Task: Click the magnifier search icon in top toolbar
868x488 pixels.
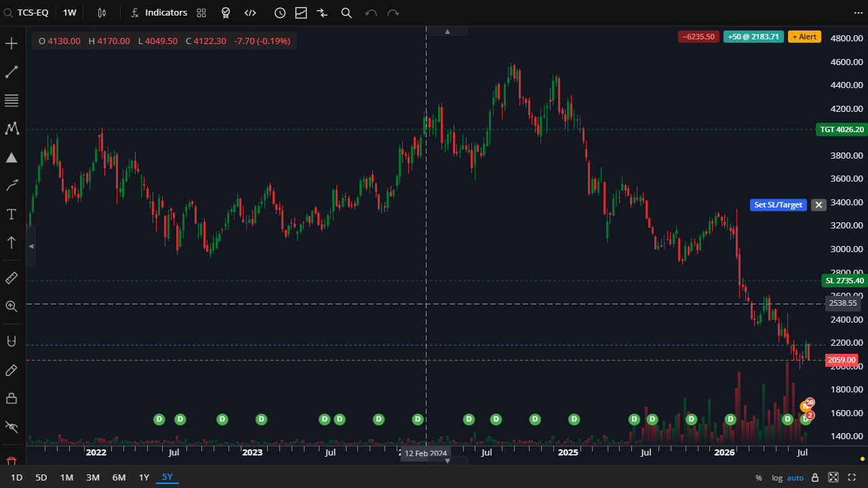Action: click(x=346, y=13)
